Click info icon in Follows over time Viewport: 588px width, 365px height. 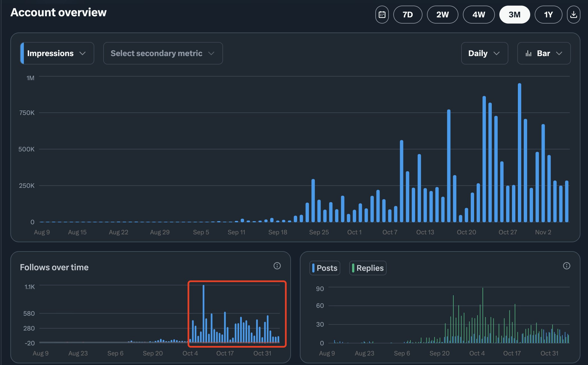(277, 266)
